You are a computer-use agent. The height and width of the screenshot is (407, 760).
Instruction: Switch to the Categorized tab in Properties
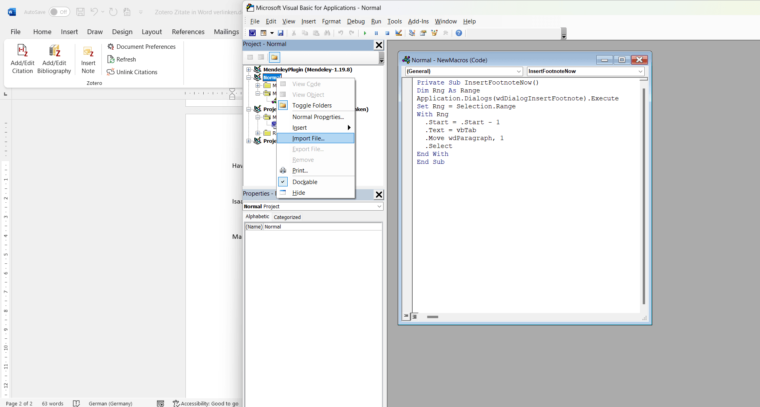click(287, 217)
